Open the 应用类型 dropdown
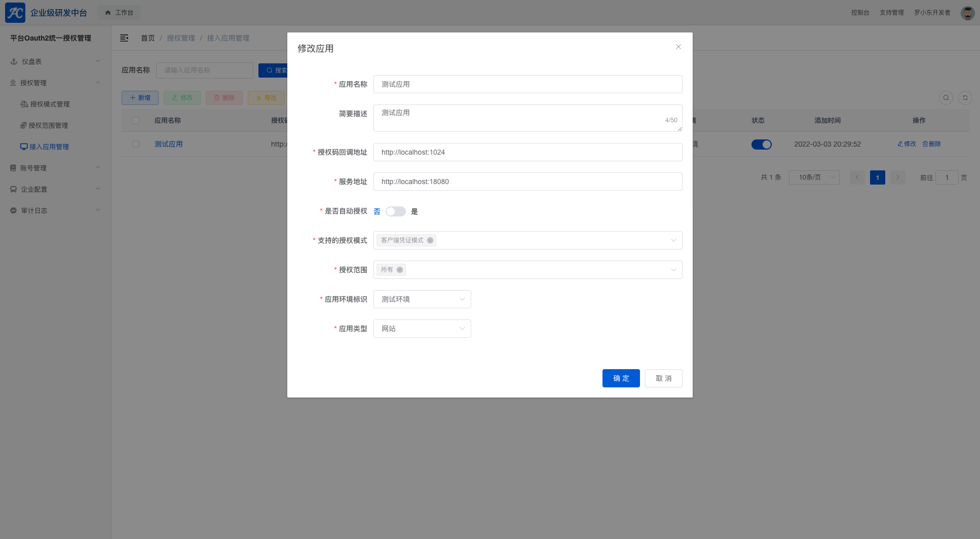 [x=422, y=329]
